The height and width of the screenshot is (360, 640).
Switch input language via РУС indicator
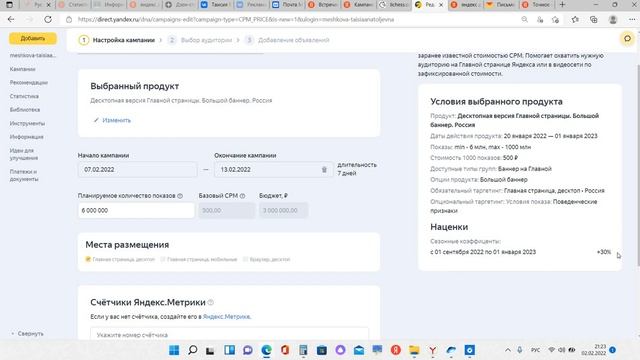tap(535, 350)
